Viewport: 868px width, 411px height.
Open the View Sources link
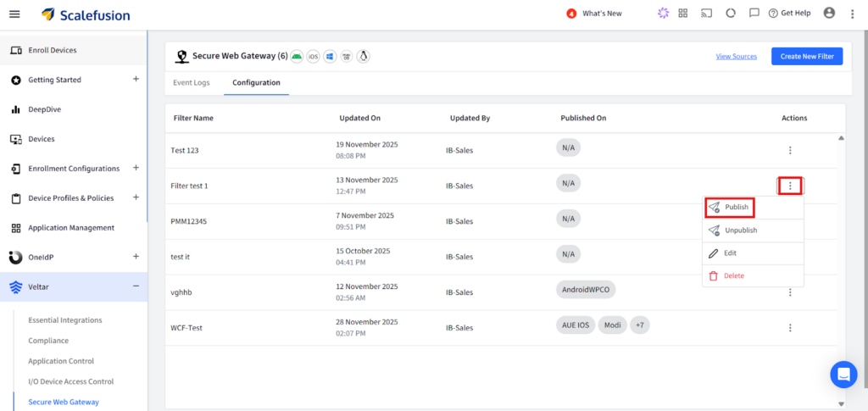(736, 57)
